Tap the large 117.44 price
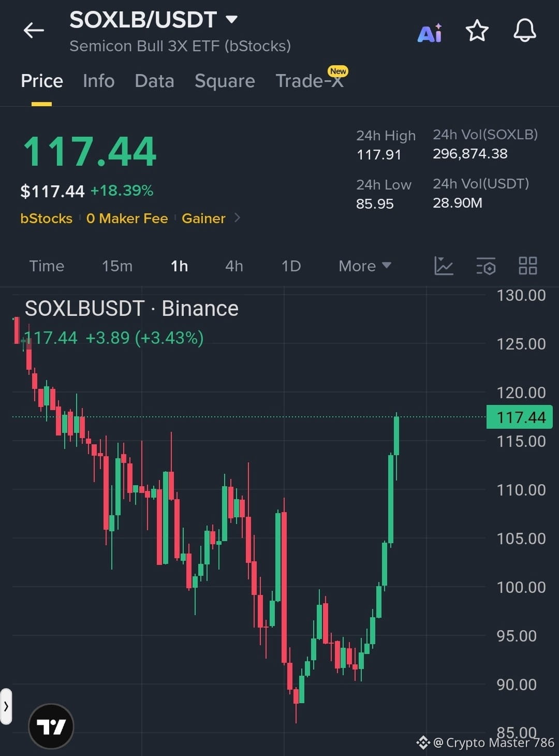This screenshot has width=559, height=756. click(x=90, y=152)
